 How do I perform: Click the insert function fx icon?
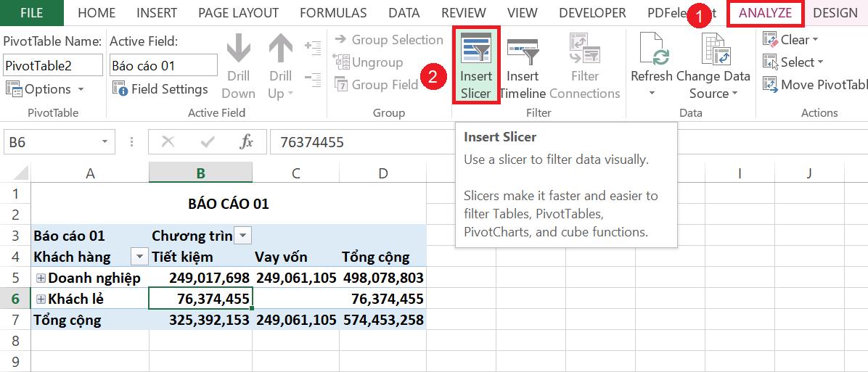[x=247, y=142]
